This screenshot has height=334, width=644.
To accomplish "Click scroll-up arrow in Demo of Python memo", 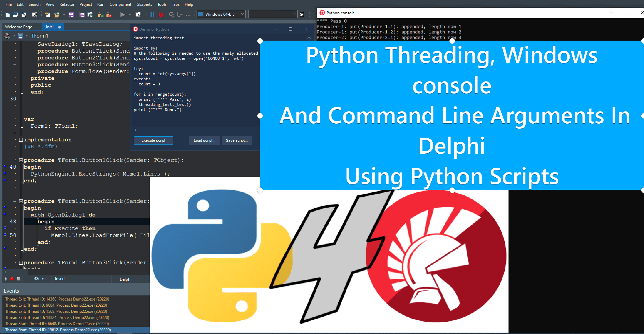I will coord(309,38).
